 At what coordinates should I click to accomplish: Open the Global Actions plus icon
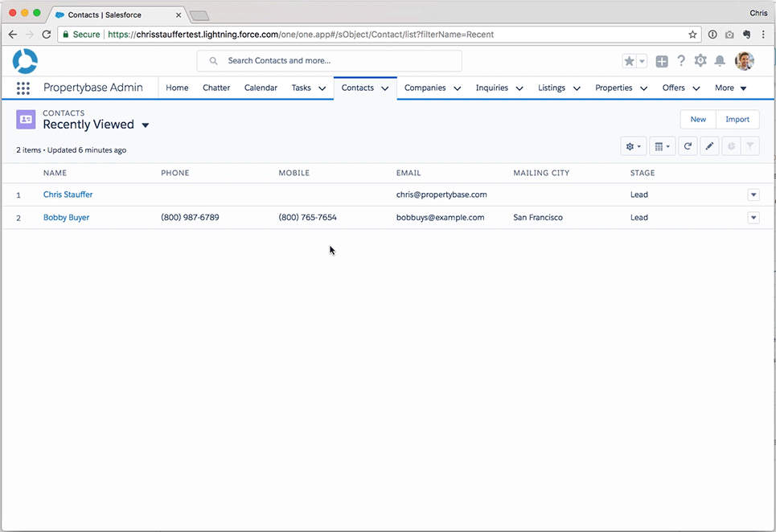[x=662, y=61]
